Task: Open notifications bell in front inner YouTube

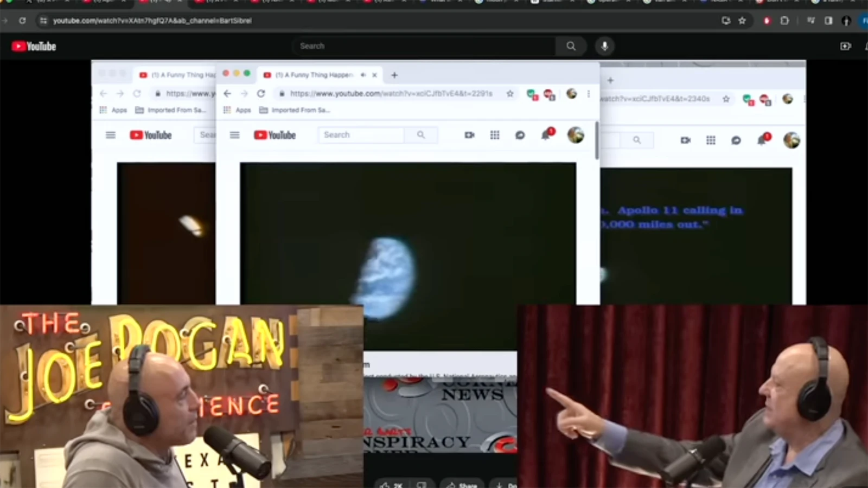Action: [x=547, y=133]
